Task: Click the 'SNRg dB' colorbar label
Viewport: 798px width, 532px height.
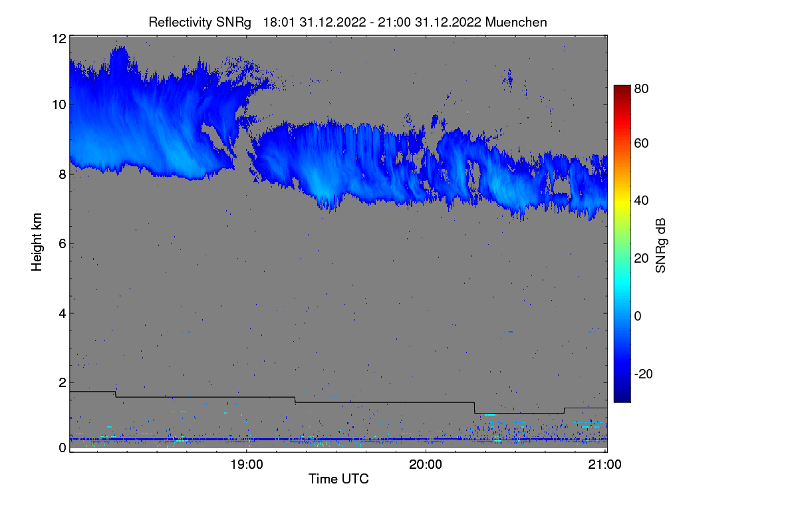Action: (x=660, y=244)
